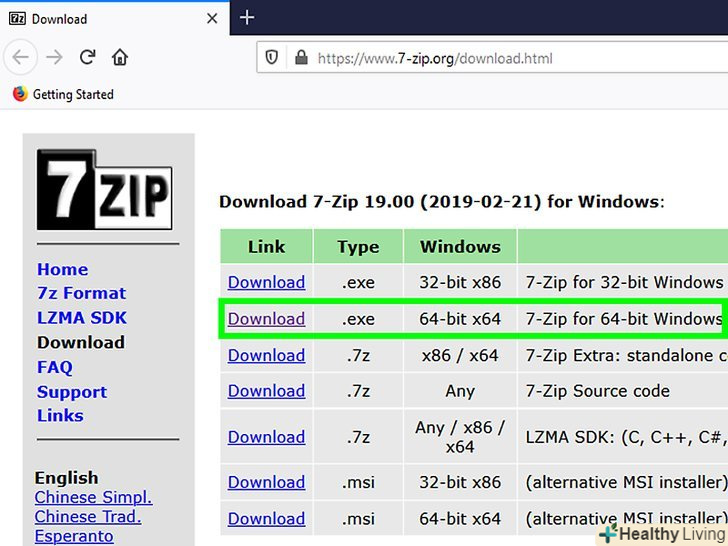Image resolution: width=728 pixels, height=546 pixels.
Task: Go to the LZMA SDK page
Action: point(82,318)
